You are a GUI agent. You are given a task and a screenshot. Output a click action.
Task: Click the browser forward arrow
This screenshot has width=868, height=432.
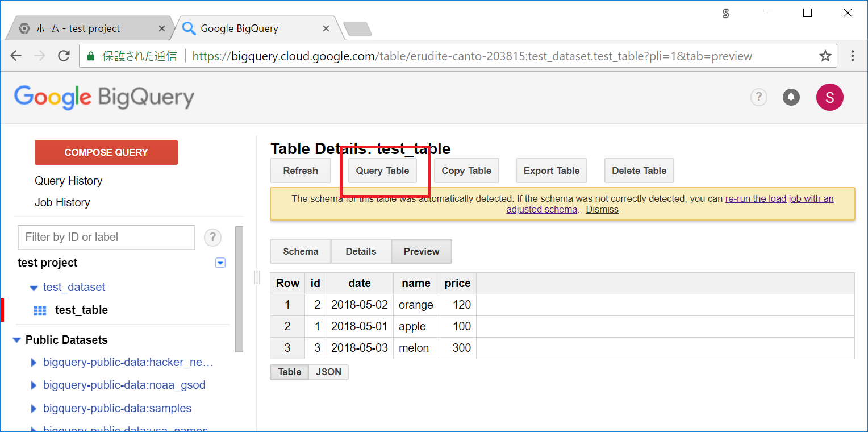(40, 56)
